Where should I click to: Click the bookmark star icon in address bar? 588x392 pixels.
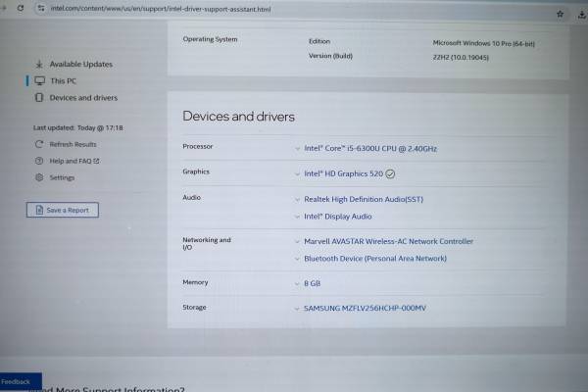coord(560,14)
